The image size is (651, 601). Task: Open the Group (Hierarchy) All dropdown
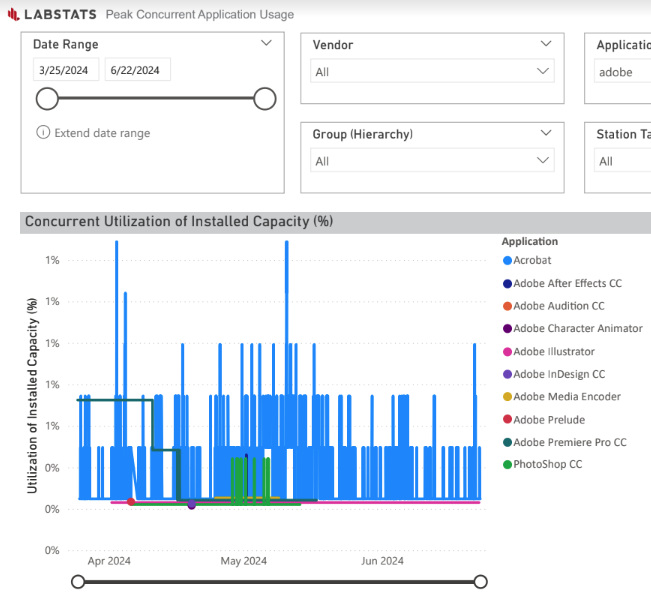tap(432, 161)
